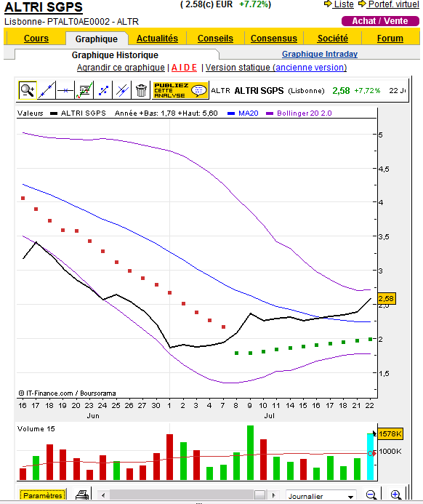Select the zoom magnifier tool
This screenshot has height=504, width=423.
coord(28,90)
